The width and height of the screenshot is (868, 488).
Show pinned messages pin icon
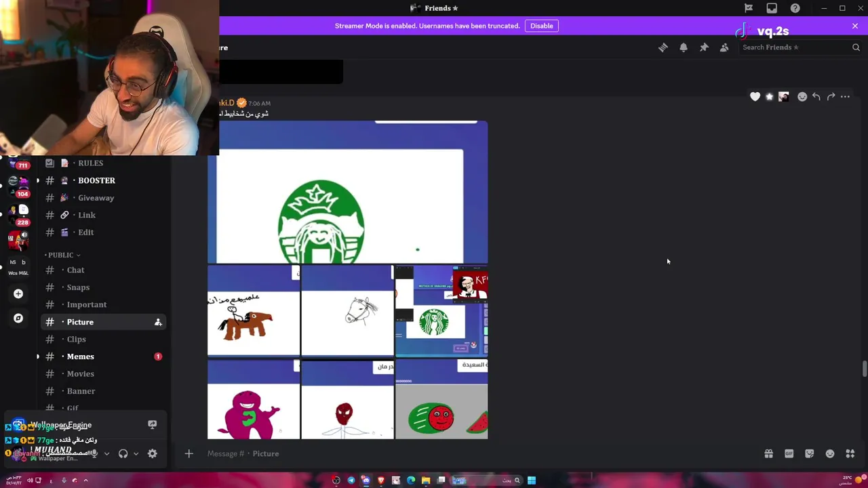click(x=704, y=47)
